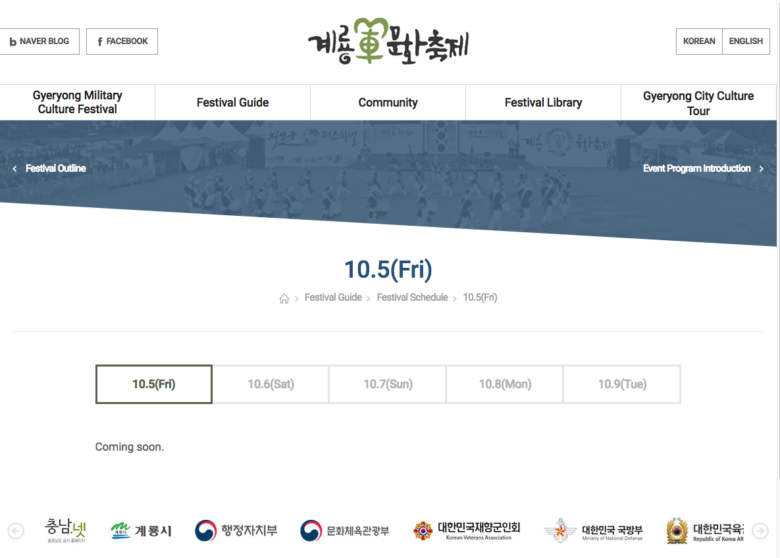Click the Gyeryong festival logo at top

[388, 42]
